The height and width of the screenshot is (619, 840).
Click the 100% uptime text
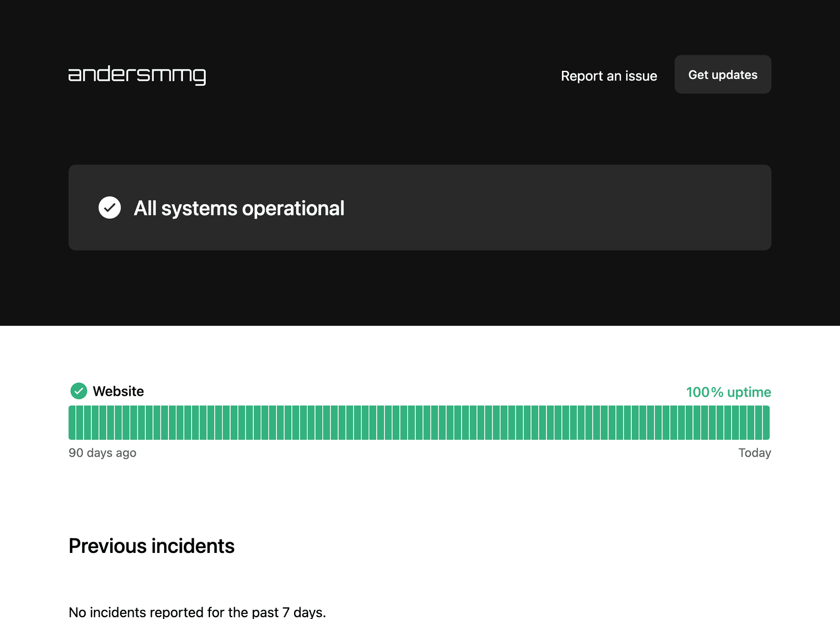tap(728, 392)
